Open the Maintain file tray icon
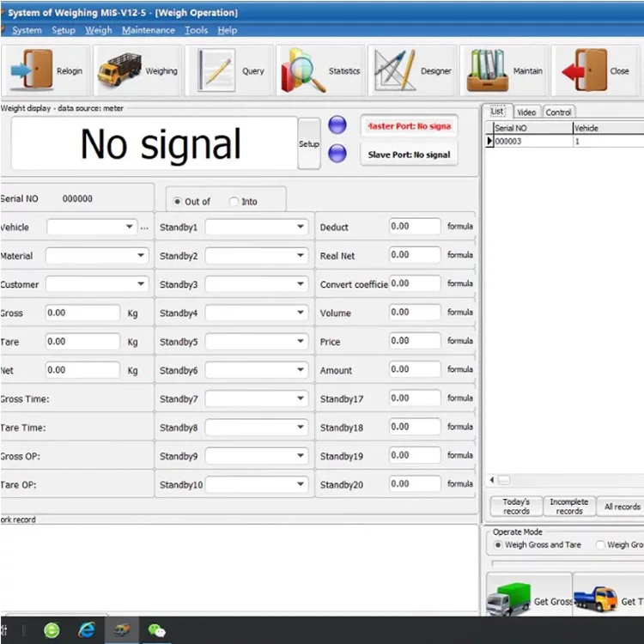Viewport: 644px width, 644px height. click(487, 70)
